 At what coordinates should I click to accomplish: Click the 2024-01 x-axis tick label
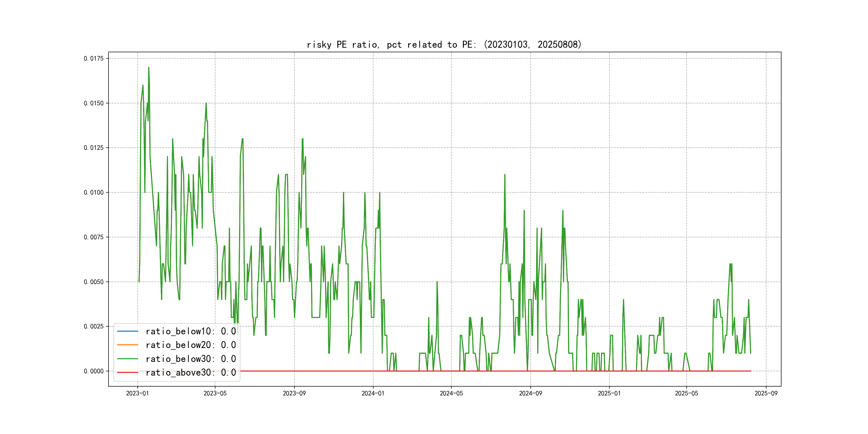(x=373, y=393)
